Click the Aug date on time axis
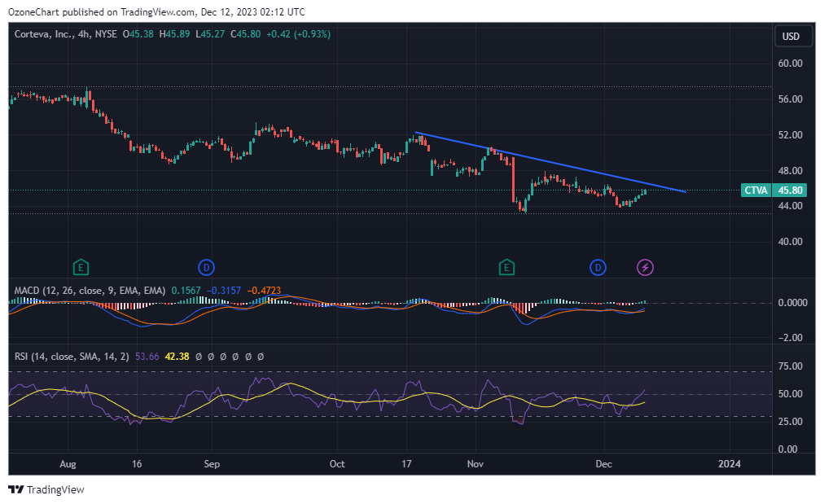Screen dimensions: 824x504 coord(68,464)
